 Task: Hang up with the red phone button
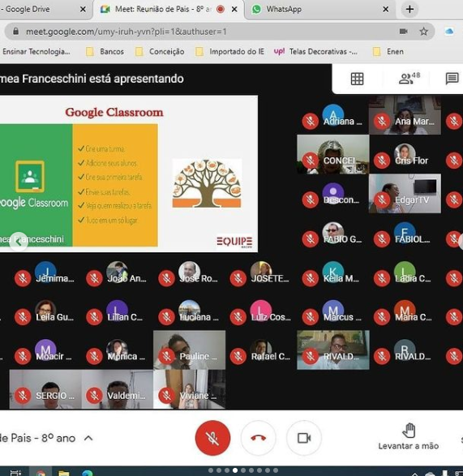pos(259,438)
